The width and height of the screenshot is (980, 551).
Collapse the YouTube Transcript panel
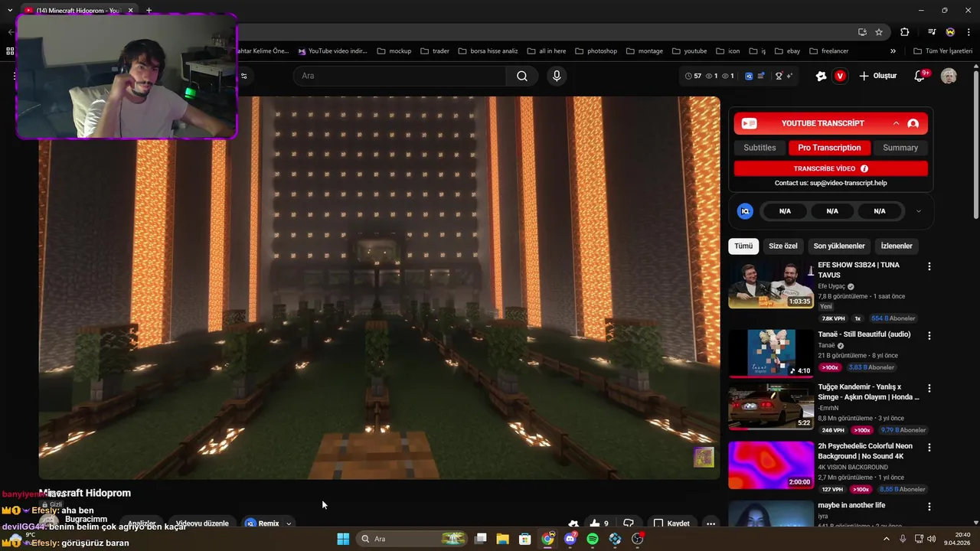[x=896, y=123]
